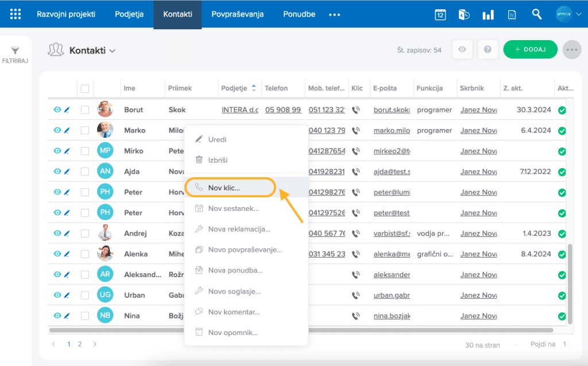Go to page 2 in pagination
Viewport: 588px width, 366px height.
click(x=80, y=344)
